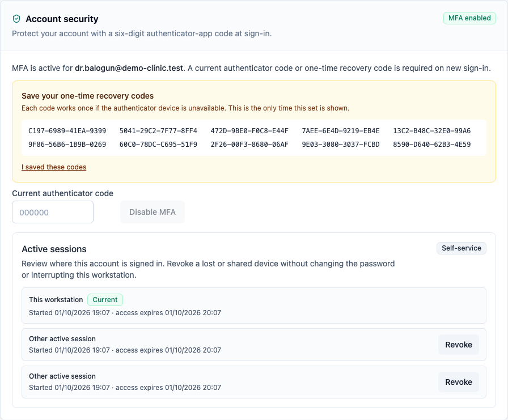Select recovery code 60C0-78DC-C695-51F9
508x420 pixels.
point(158,145)
